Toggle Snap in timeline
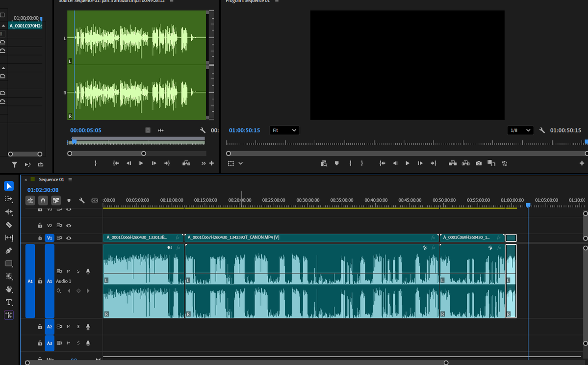 click(x=43, y=200)
